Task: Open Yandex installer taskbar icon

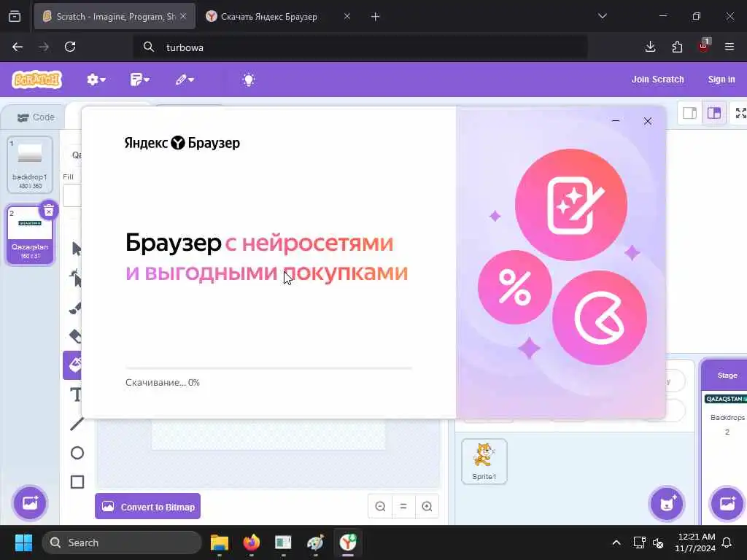Action: click(x=348, y=542)
